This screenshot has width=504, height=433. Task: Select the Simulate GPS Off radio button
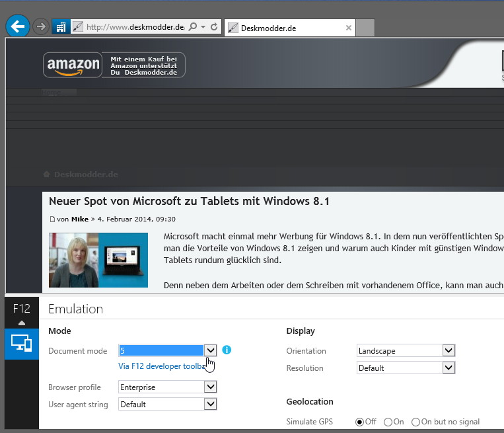(360, 422)
